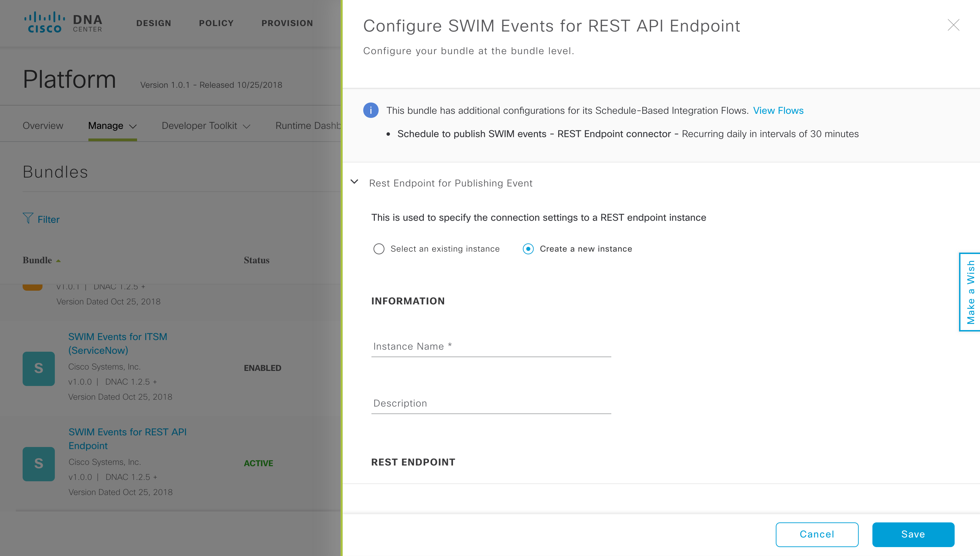
Task: Click the Filter funnel icon
Action: pos(28,218)
